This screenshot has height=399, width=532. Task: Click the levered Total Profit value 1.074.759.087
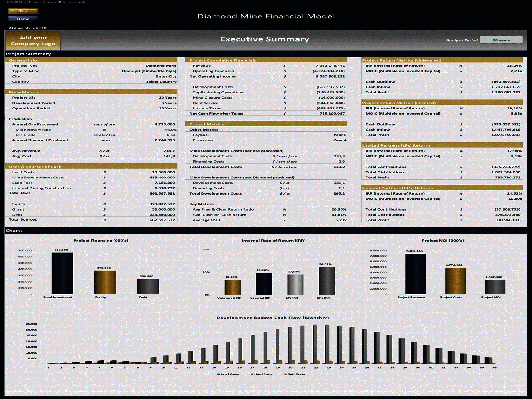(x=506, y=135)
